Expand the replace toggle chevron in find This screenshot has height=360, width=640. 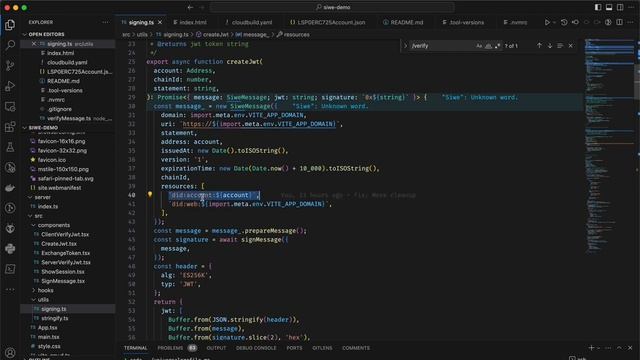tap(406, 46)
